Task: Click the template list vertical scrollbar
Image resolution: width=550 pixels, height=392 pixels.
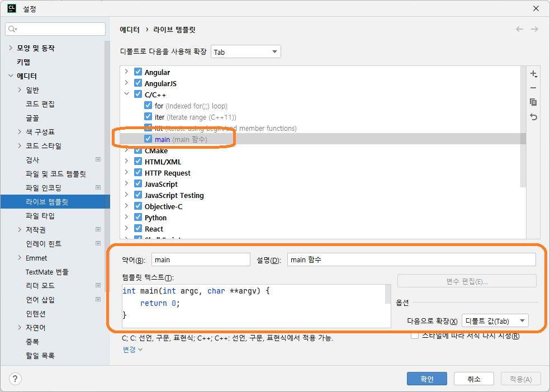Action: pyautogui.click(x=523, y=126)
